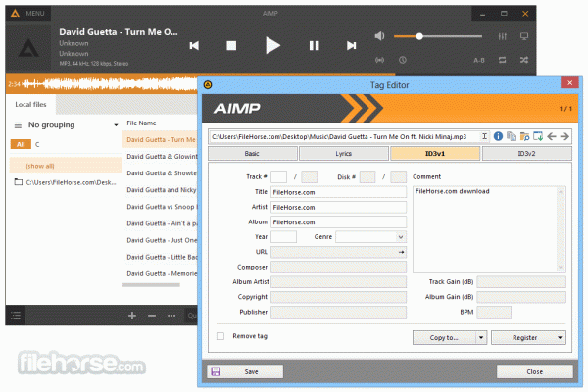Toggle repeat playback mode
588x392 pixels.
(502, 60)
